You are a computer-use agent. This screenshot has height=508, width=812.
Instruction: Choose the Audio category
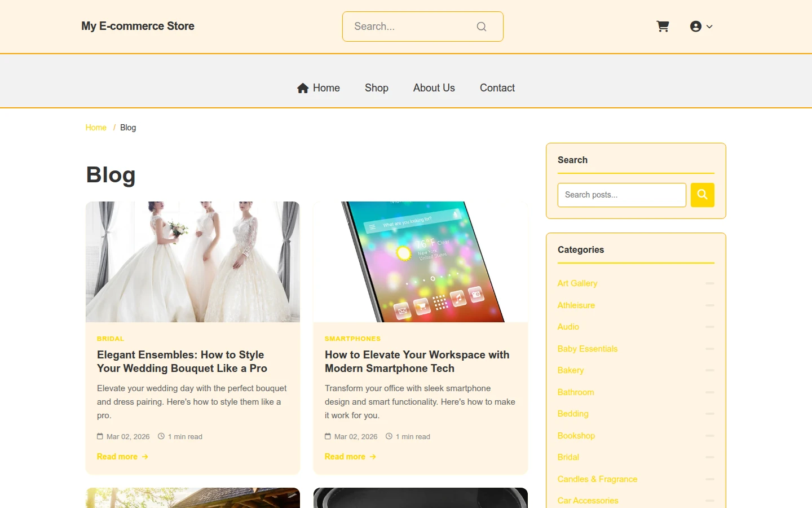pyautogui.click(x=568, y=327)
